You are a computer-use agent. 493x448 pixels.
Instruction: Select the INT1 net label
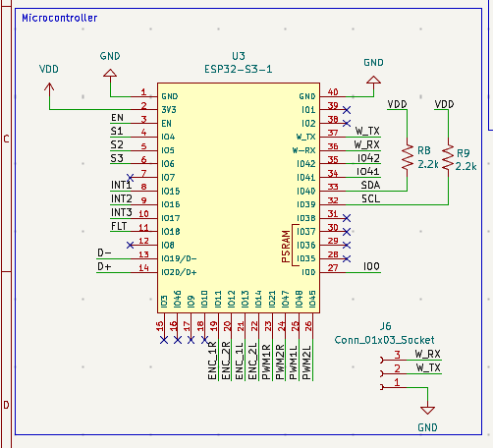122,185
